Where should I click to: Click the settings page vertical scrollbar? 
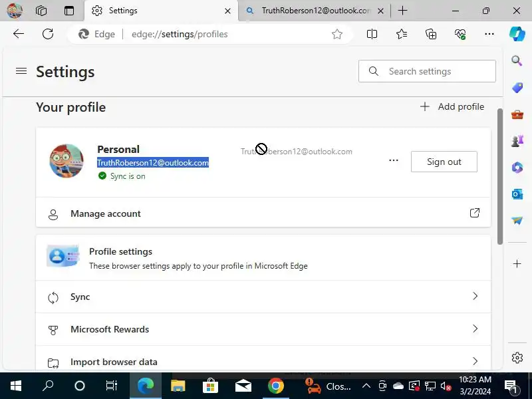500,176
